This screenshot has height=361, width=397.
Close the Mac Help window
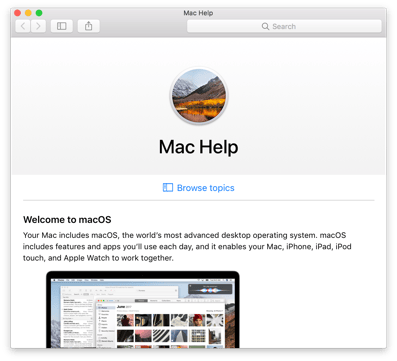[x=18, y=13]
